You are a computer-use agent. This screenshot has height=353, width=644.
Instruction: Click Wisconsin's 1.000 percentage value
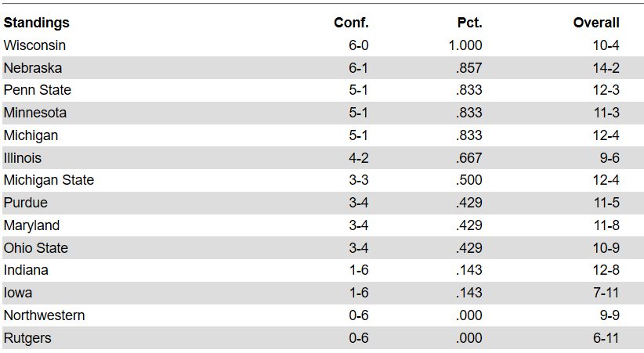[x=465, y=45]
